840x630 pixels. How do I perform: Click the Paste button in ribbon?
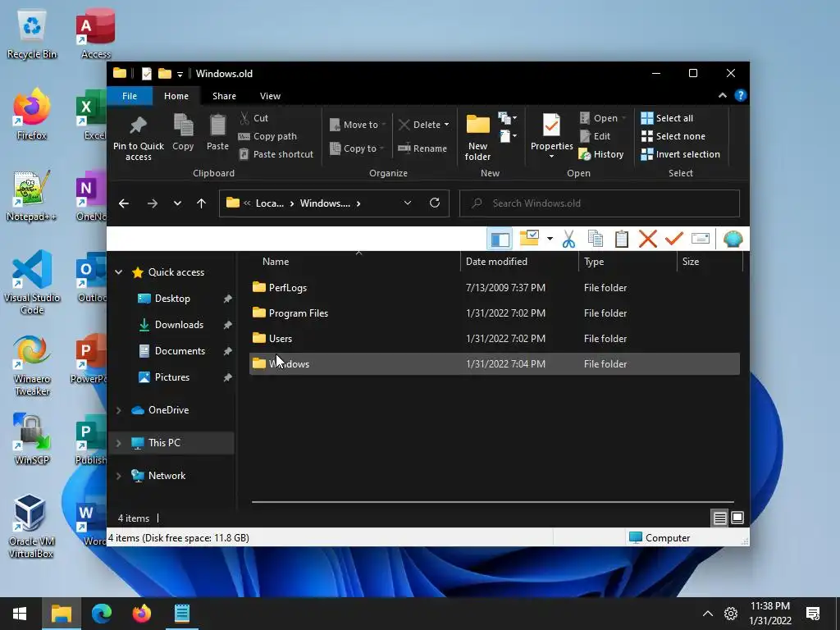tap(217, 132)
